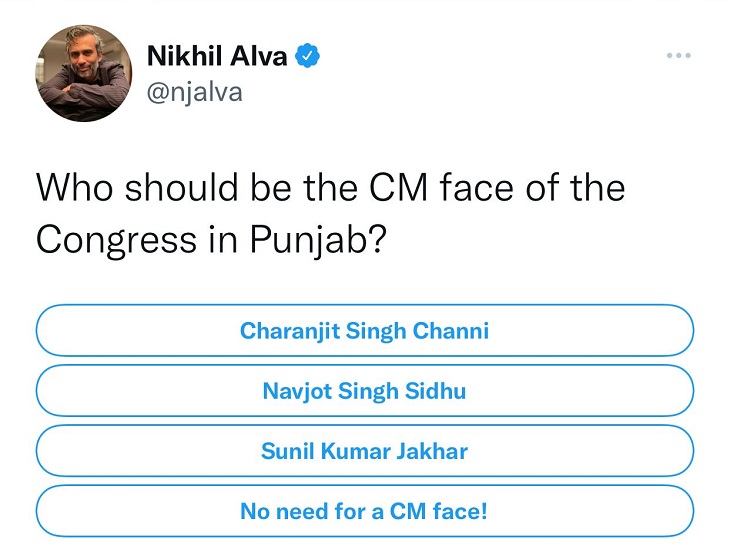Click the blue verified badge
The image size is (730, 548).
coord(308,56)
